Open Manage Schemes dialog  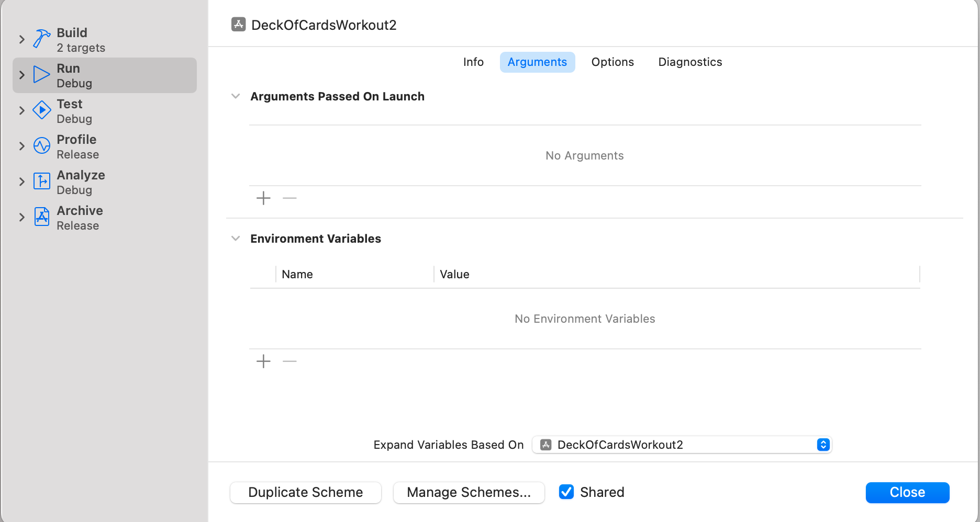(x=469, y=492)
